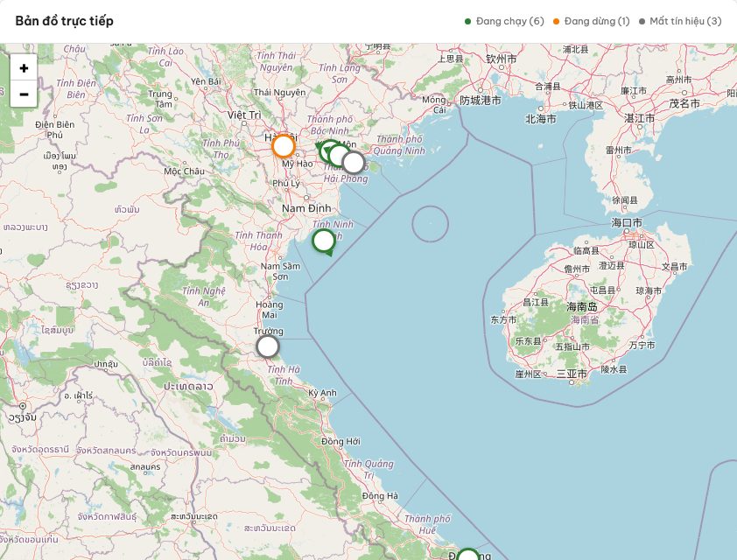This screenshot has height=560, width=737.
Task: Click the 'Bản đồ trực tiếp' heading
Action: [65, 21]
